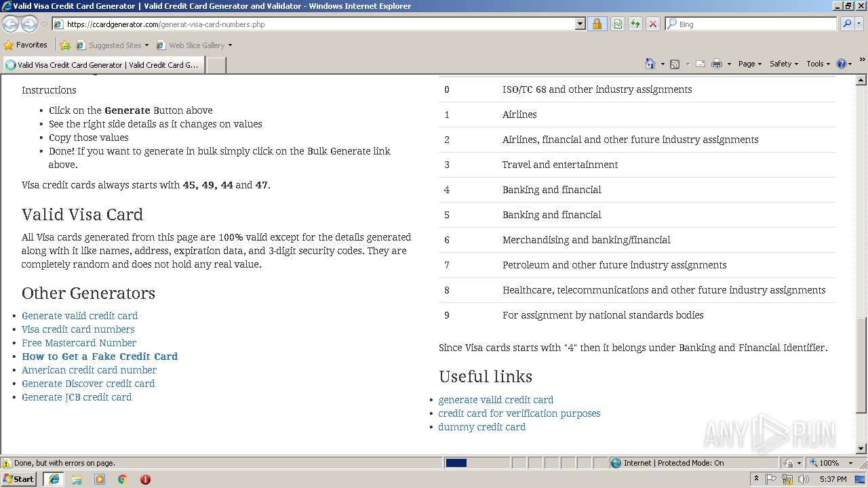Show hidden tray icons arrow
Viewport: 868px width, 488px height.
756,479
